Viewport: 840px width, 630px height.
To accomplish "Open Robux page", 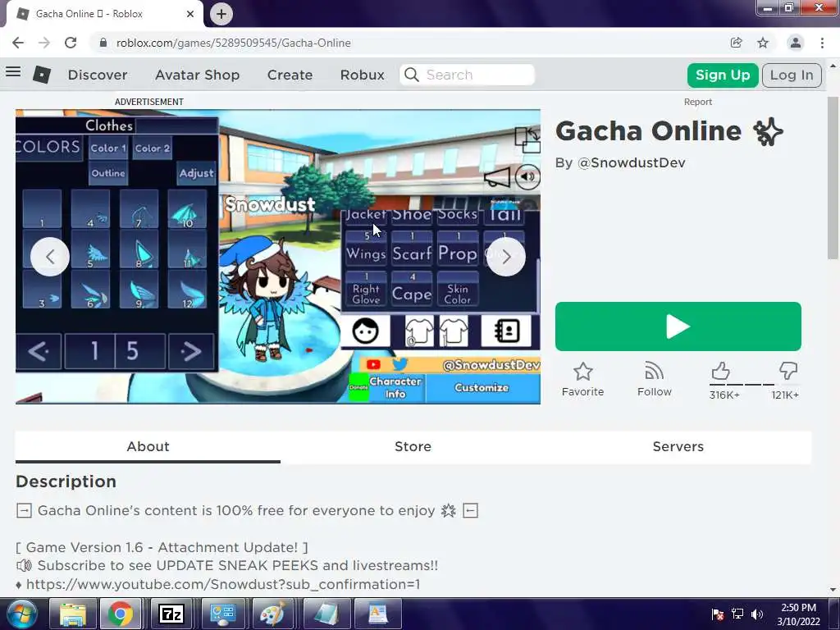I will 362,75.
